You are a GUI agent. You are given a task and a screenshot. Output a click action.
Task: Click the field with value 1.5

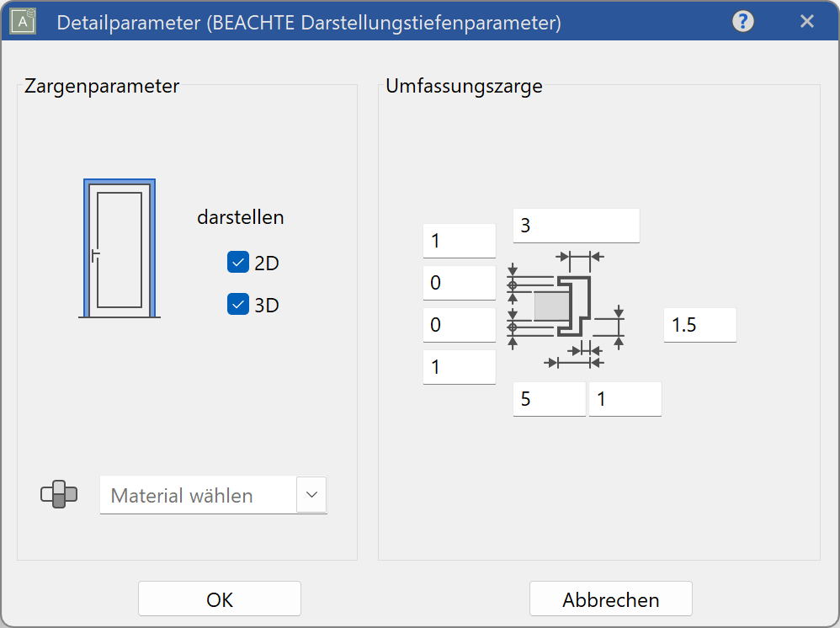(699, 325)
